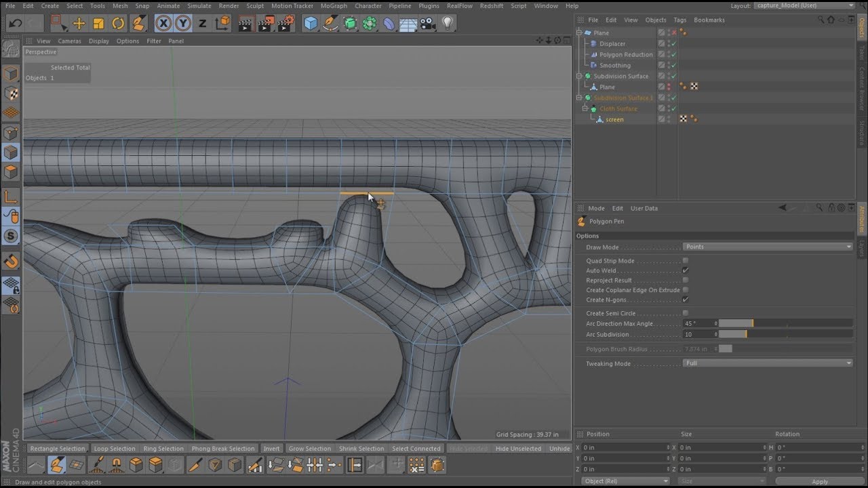Click the Loop Selection button
868x488 pixels.
(x=115, y=449)
